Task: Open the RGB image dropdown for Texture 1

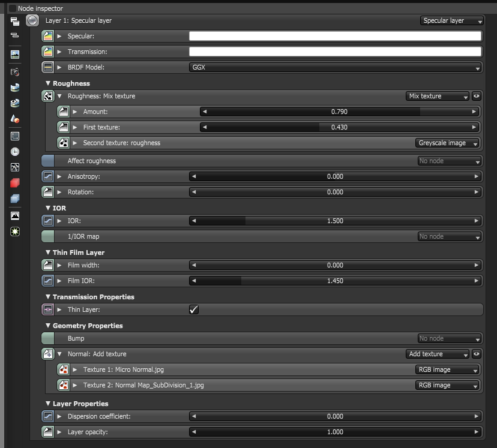Action: coord(447,369)
